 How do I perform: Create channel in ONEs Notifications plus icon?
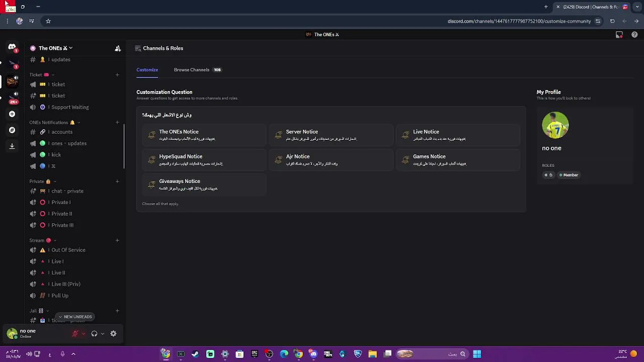(117, 122)
